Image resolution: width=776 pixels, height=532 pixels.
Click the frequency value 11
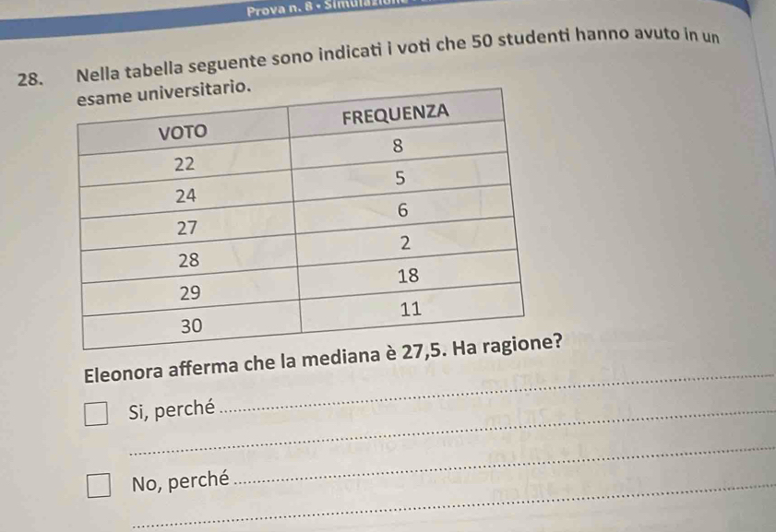click(x=411, y=310)
